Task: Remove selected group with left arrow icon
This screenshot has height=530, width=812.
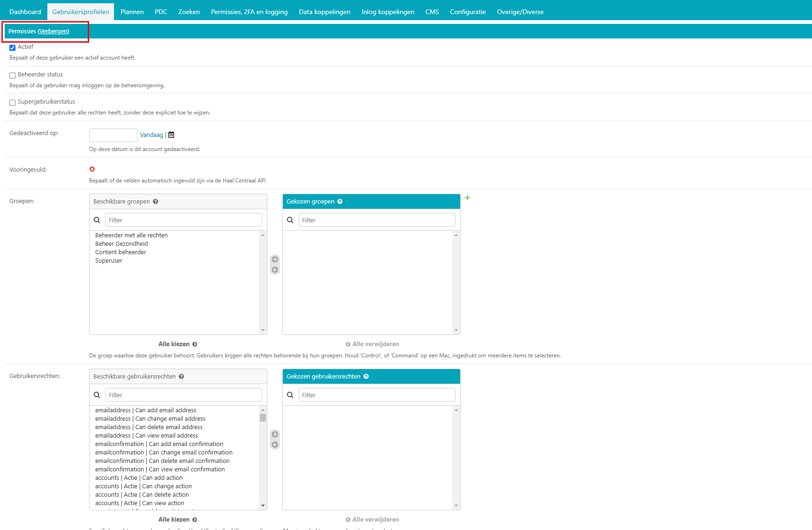Action: coord(275,270)
